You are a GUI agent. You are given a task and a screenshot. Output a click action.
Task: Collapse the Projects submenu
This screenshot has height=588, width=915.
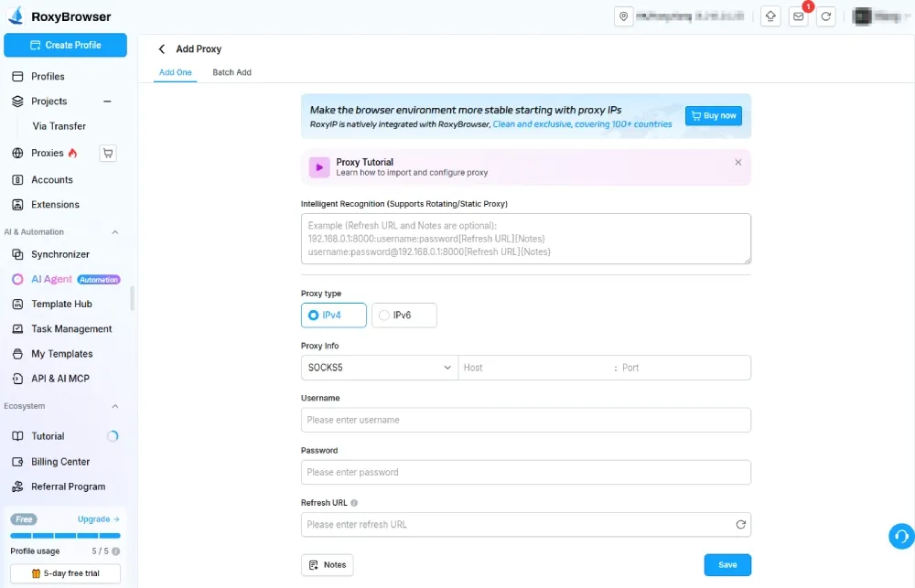click(x=107, y=101)
